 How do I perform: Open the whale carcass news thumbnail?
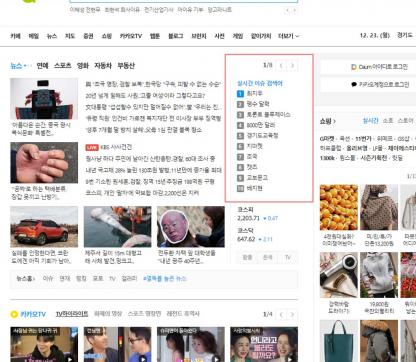(x=117, y=227)
